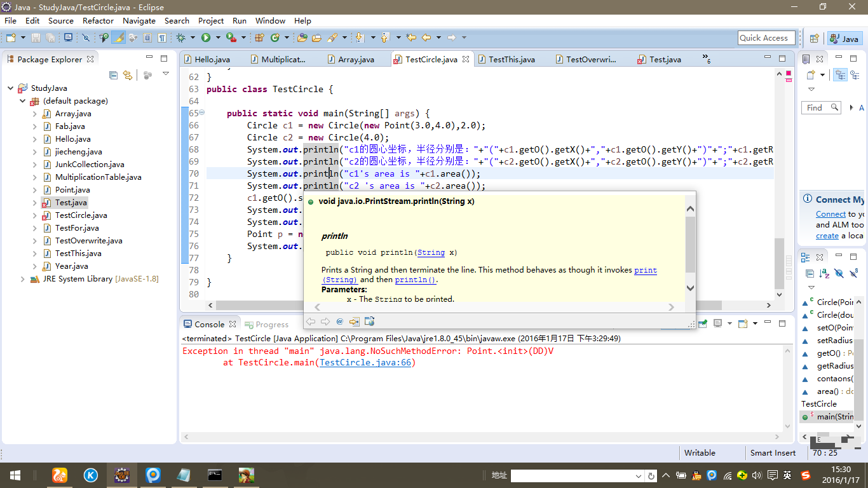Screen dimensions: 868x488
Task: Collapse the StudyJava project node
Action: [11, 88]
